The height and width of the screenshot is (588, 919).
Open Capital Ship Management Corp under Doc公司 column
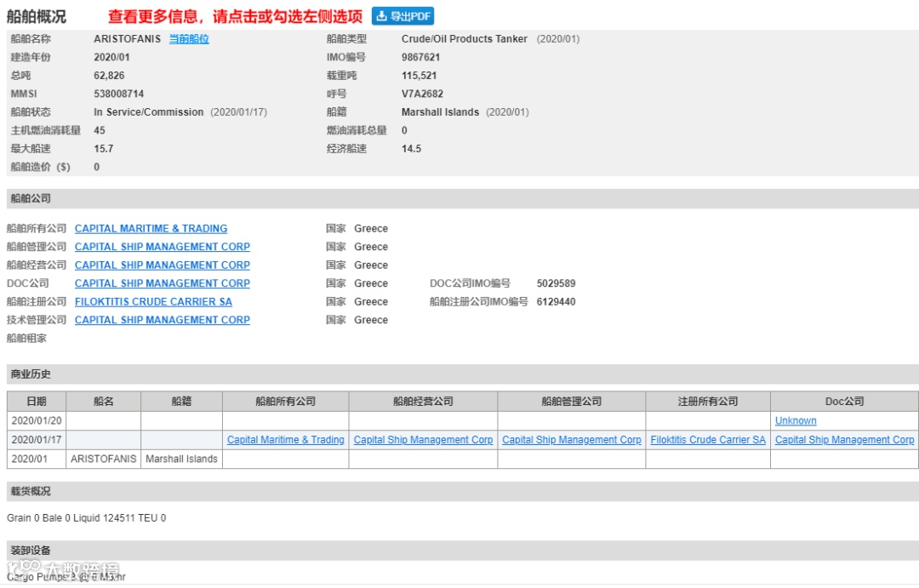click(844, 440)
